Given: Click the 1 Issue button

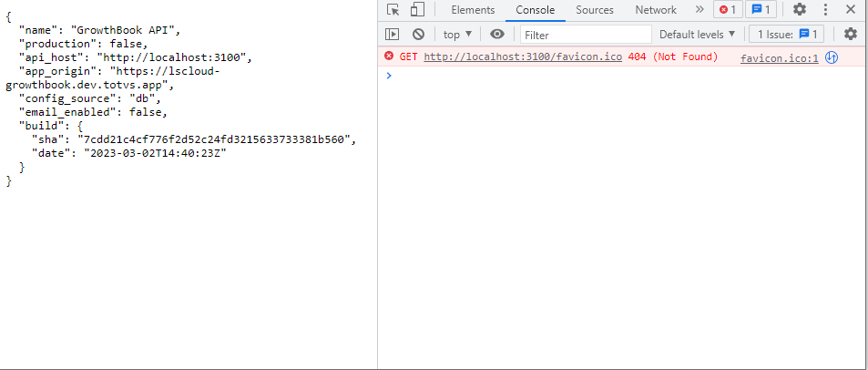Looking at the screenshot, I should [x=786, y=35].
